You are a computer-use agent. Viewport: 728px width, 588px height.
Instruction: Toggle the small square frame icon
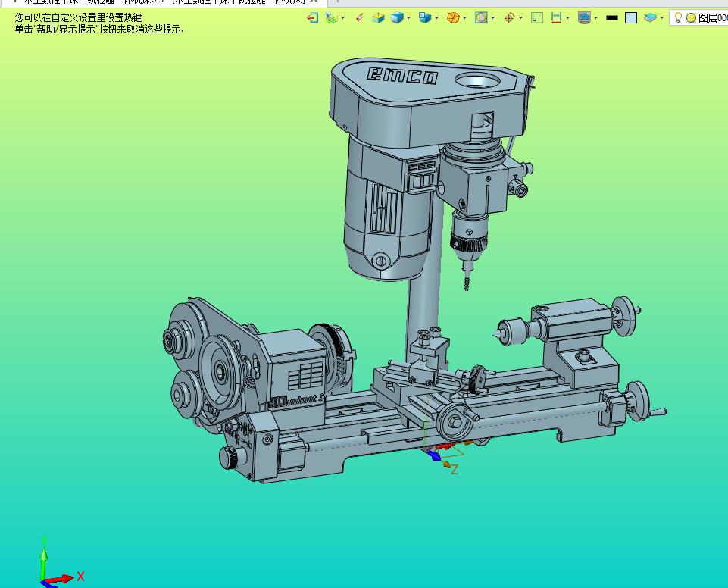(537, 17)
